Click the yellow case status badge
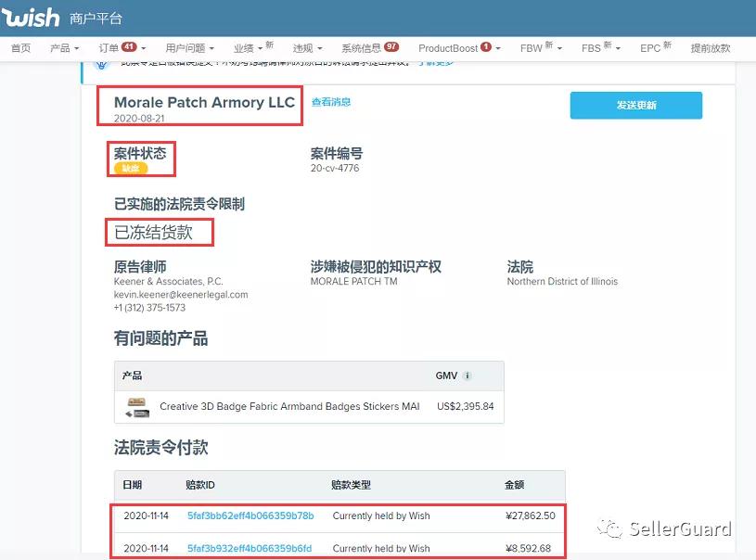The width and height of the screenshot is (756, 560). pyautogui.click(x=131, y=168)
